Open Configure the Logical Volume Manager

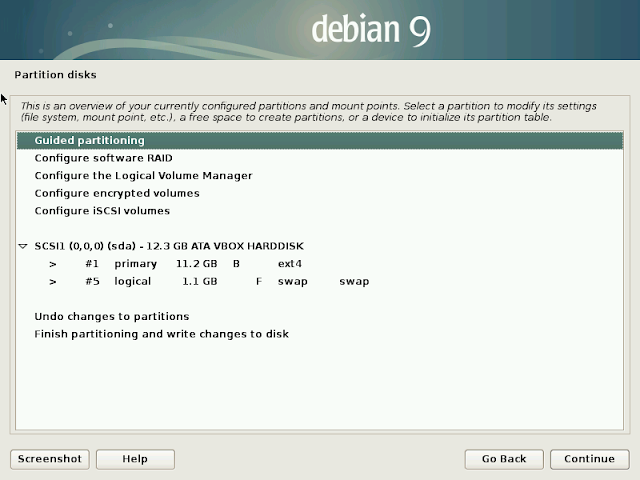click(x=320, y=176)
